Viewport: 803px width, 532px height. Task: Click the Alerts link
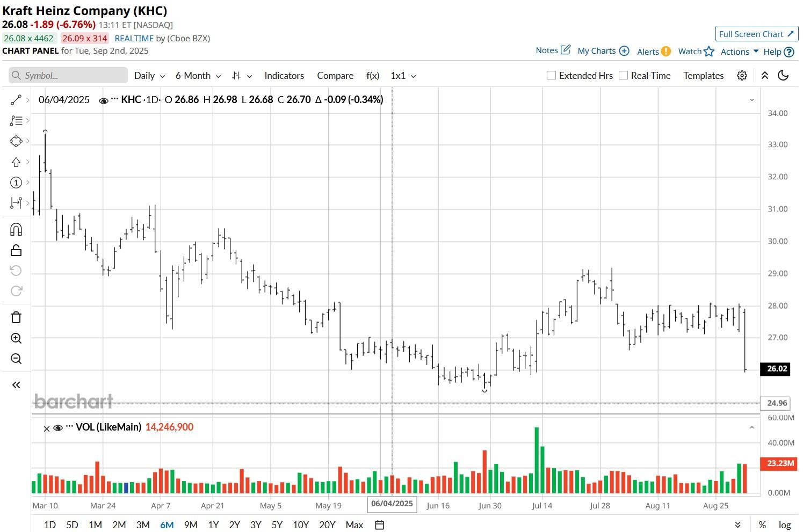coord(654,52)
